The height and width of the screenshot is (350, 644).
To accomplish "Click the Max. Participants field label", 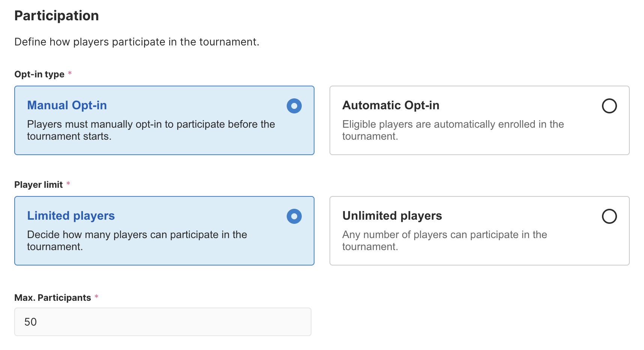I will point(53,298).
